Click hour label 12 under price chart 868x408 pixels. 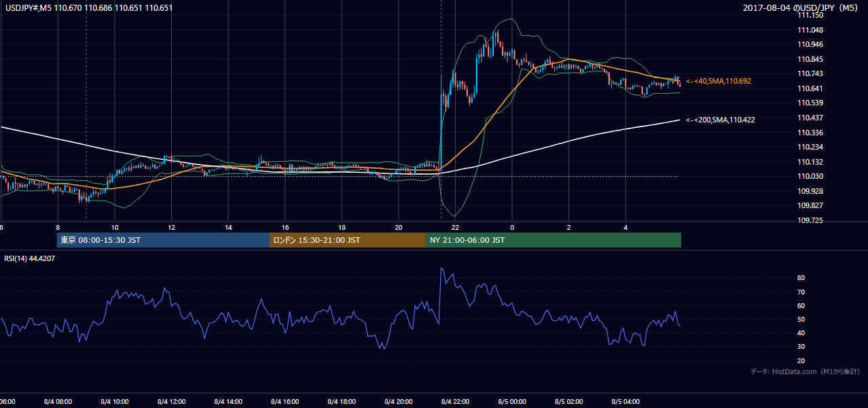(171, 227)
